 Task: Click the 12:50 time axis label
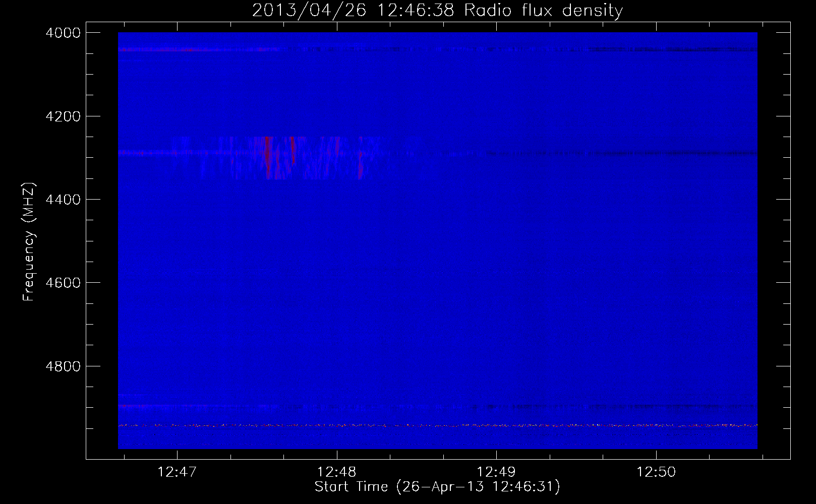656,472
